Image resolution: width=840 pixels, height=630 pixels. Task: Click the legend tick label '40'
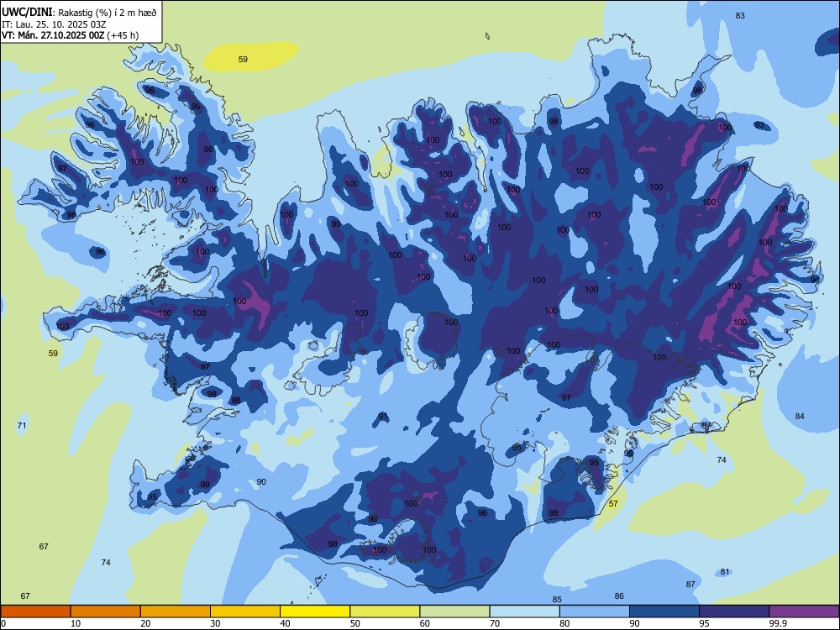coord(286,623)
